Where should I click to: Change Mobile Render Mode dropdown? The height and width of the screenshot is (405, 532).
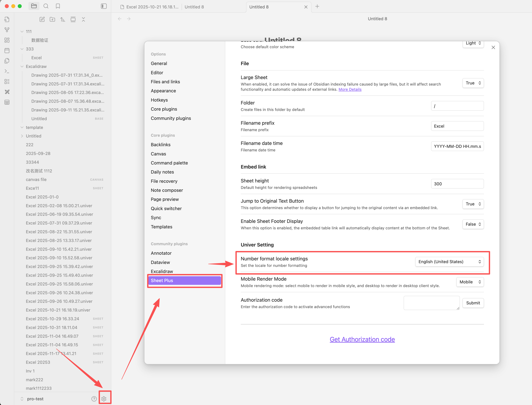pyautogui.click(x=470, y=282)
